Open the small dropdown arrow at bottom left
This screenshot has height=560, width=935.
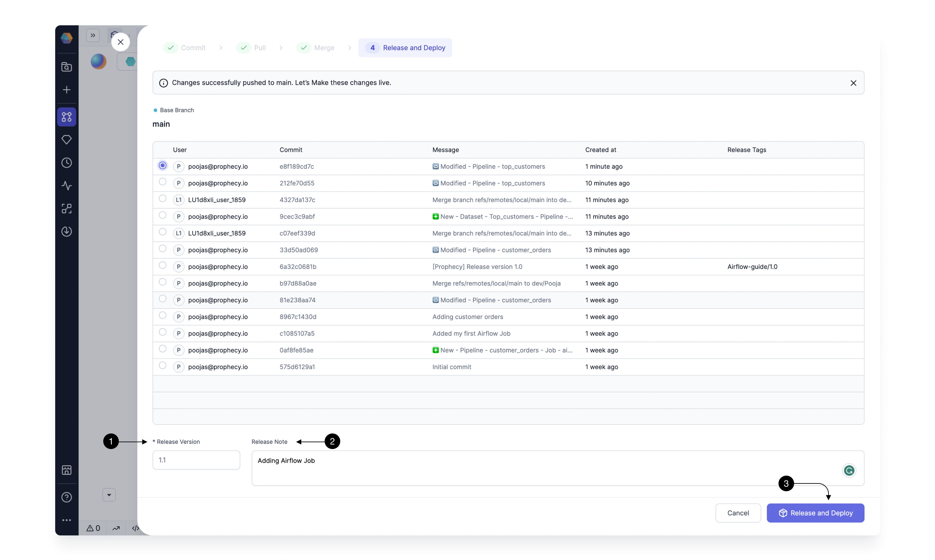109,495
